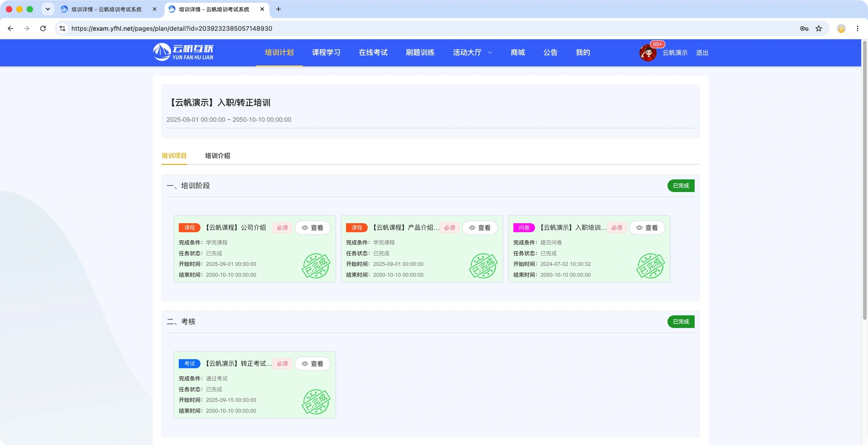Image resolution: width=868 pixels, height=445 pixels.
Task: Open 我的 in the navigation
Action: 583,52
